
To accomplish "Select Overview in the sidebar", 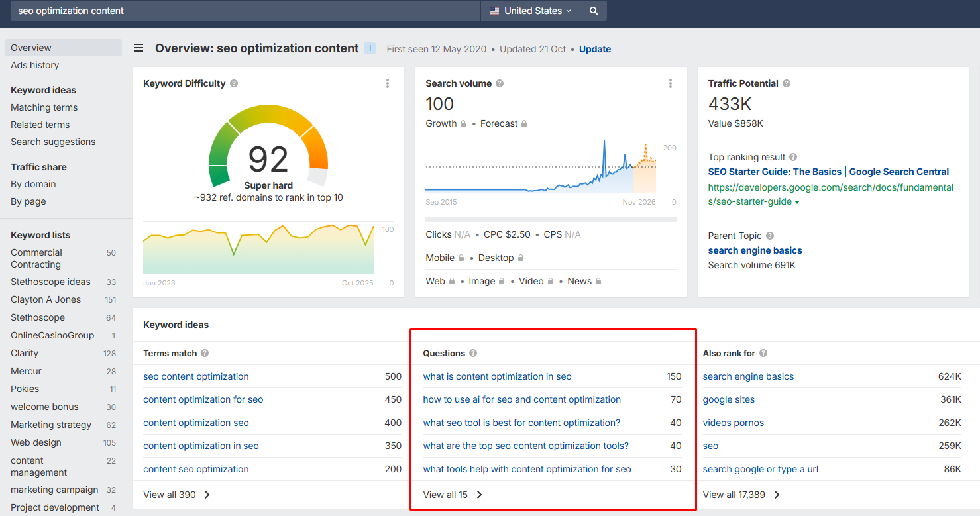I will pyautogui.click(x=64, y=48).
